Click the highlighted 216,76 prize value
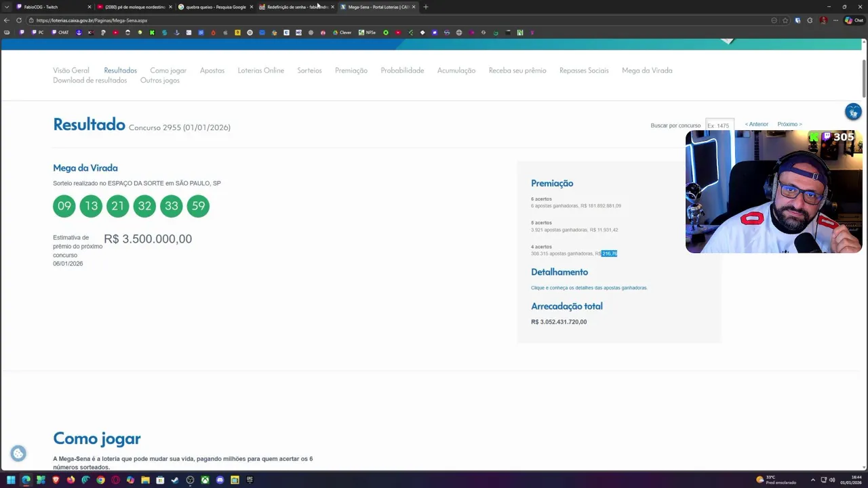The width and height of the screenshot is (868, 488). click(610, 253)
